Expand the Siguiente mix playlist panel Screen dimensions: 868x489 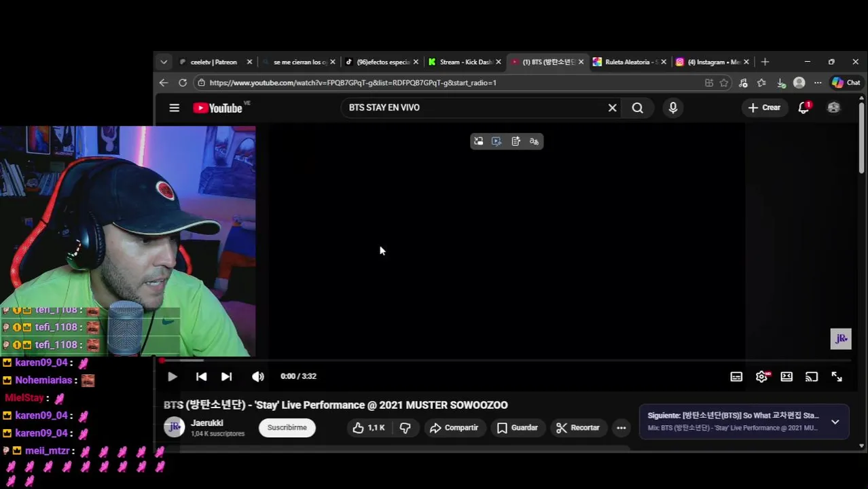pos(835,422)
